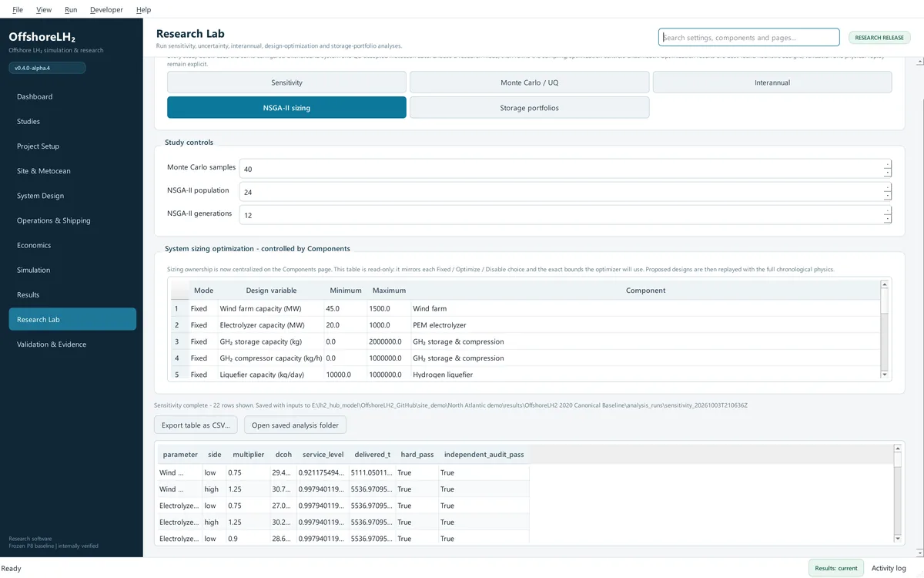The image size is (924, 578).
Task: Open the Simulation page
Action: 72,270
